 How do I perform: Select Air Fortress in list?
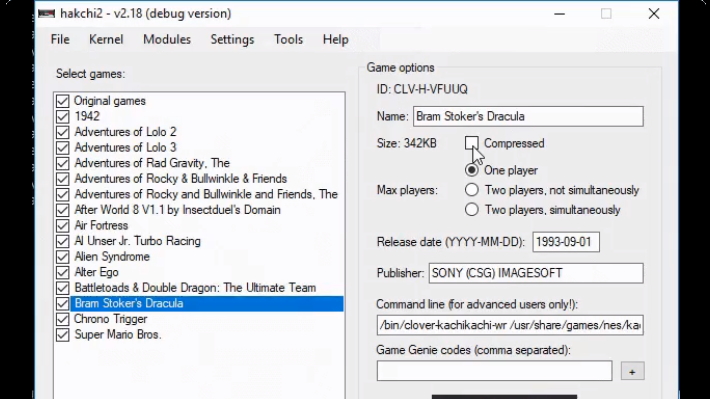click(101, 226)
